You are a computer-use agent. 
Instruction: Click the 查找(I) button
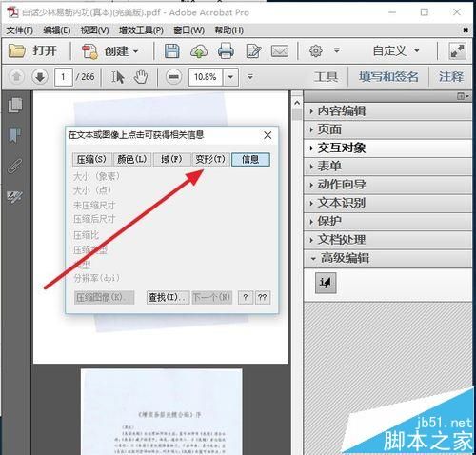[x=168, y=298]
